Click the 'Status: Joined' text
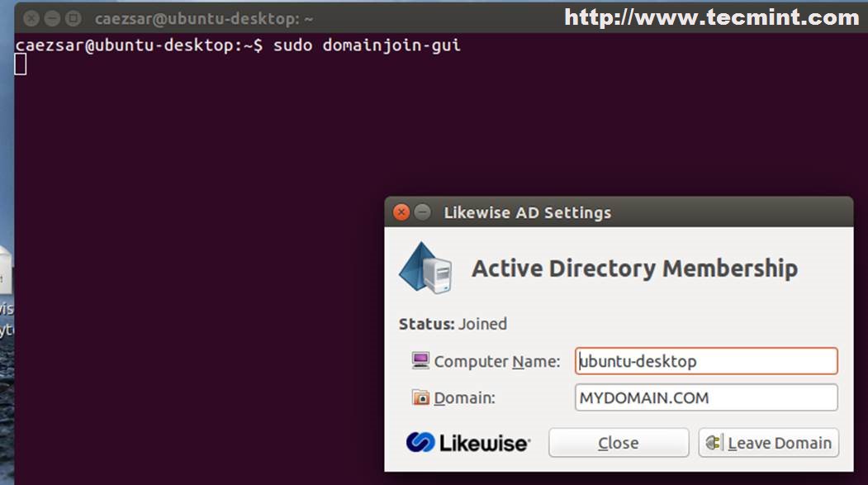Viewport: 868px width, 485px height. coord(453,324)
